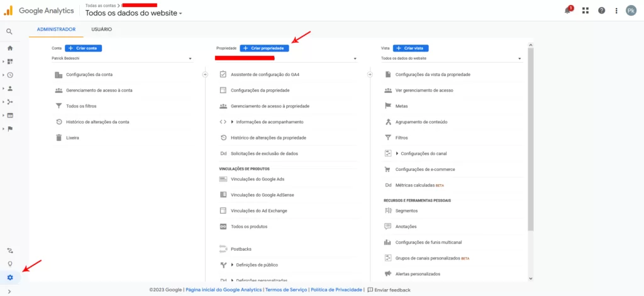Screen dimensions: 644x296
Task: Open the Admin gear icon in sidebar
Action: (10, 278)
